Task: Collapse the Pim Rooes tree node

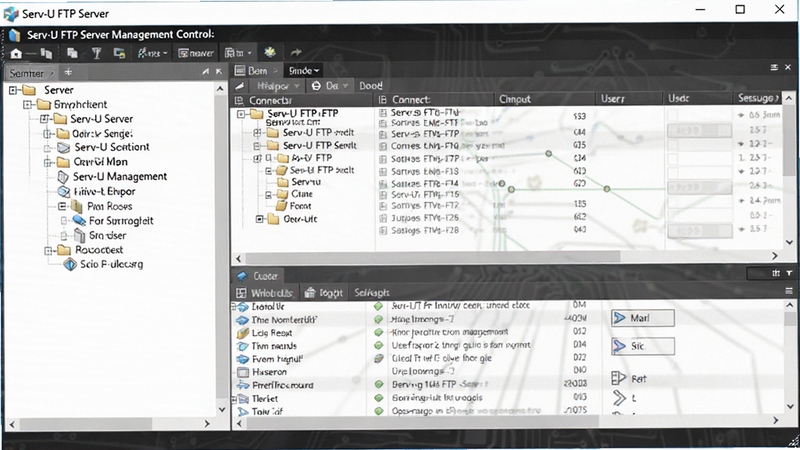Action: pyautogui.click(x=62, y=206)
